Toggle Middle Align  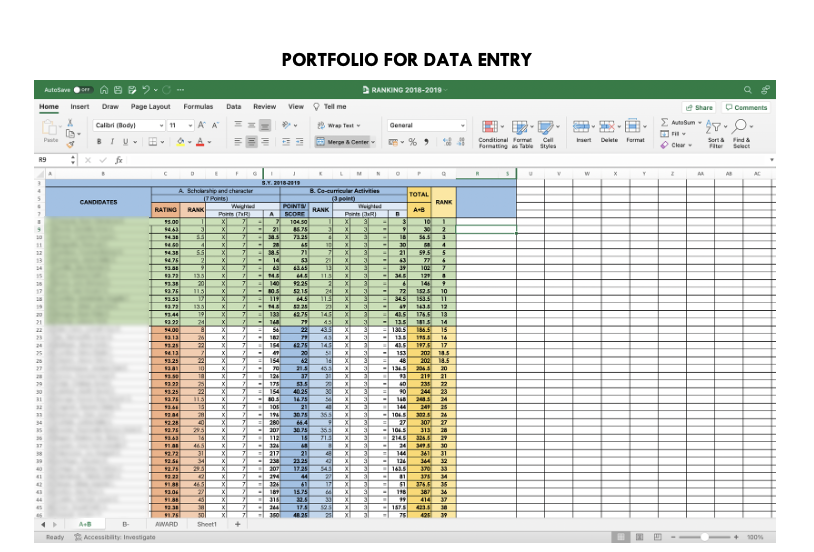point(251,125)
